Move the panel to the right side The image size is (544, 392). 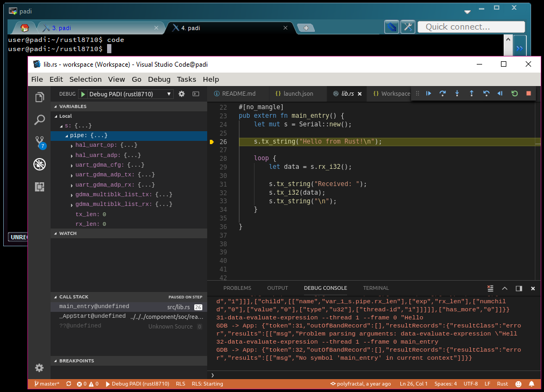[x=519, y=288]
